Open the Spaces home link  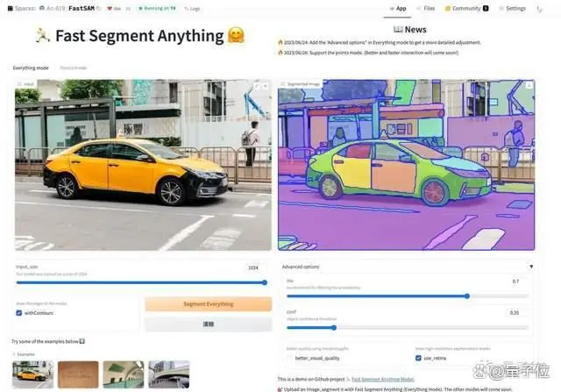(x=21, y=8)
